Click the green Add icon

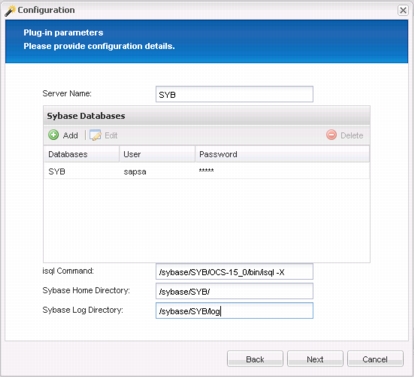pos(53,135)
